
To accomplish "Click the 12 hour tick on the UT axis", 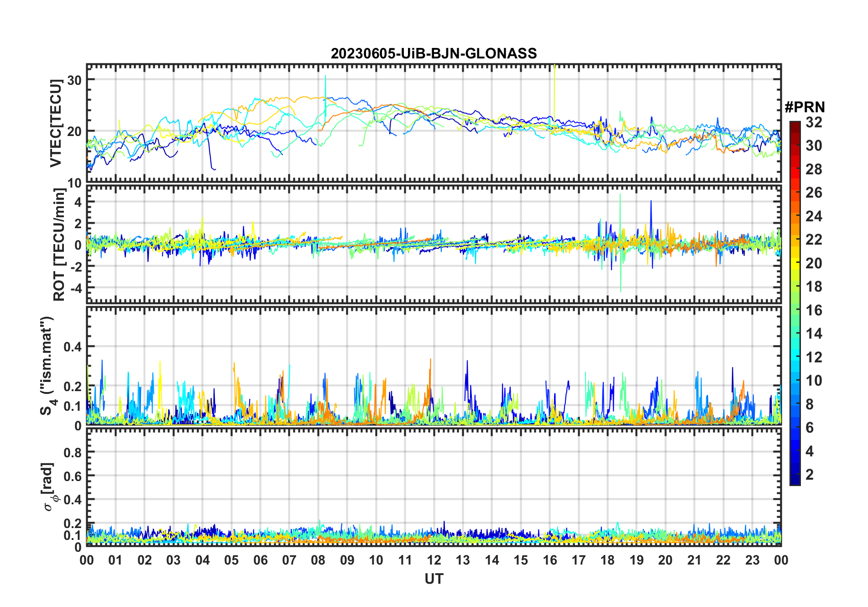I will (x=434, y=560).
